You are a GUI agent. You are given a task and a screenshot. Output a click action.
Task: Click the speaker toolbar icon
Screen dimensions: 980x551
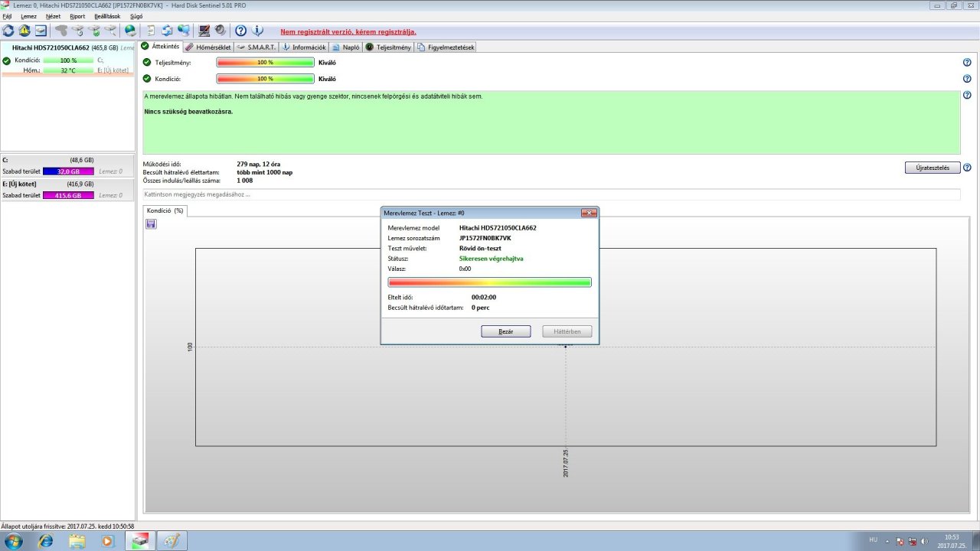pyautogui.click(x=220, y=31)
